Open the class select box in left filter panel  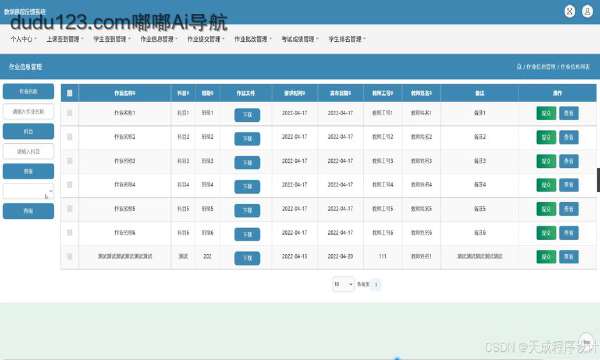pyautogui.click(x=28, y=191)
